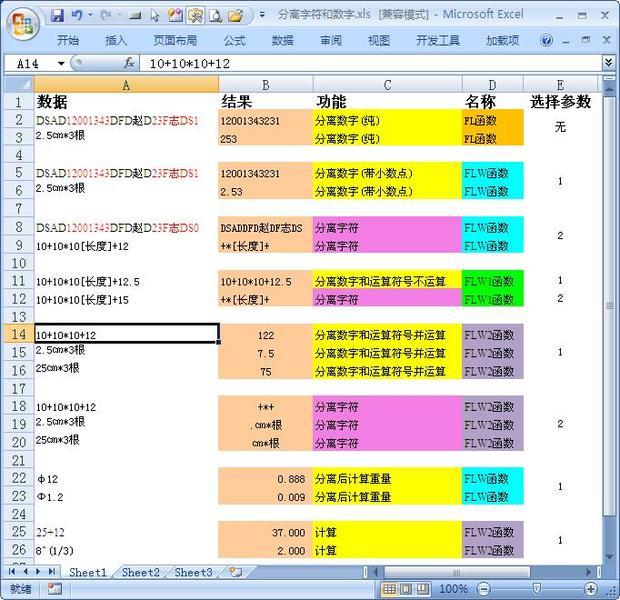Screen dimensions: 620x600
Task: Click the Office button
Action: point(22,23)
